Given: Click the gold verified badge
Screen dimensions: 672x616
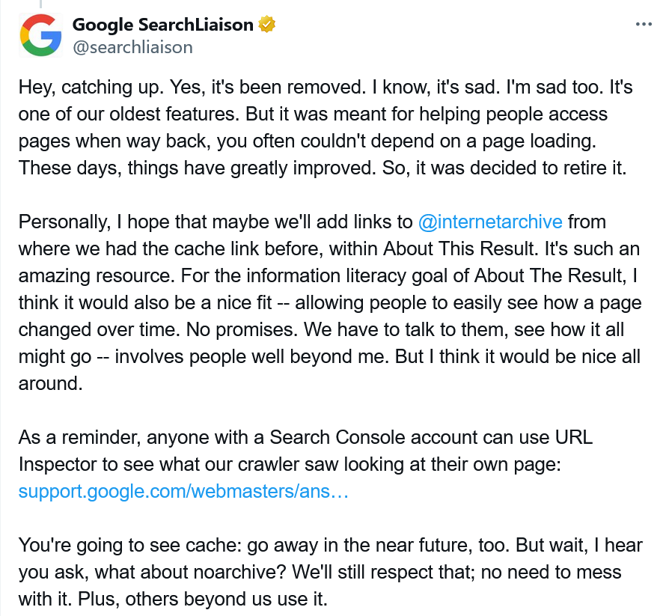Looking at the screenshot, I should (x=266, y=25).
